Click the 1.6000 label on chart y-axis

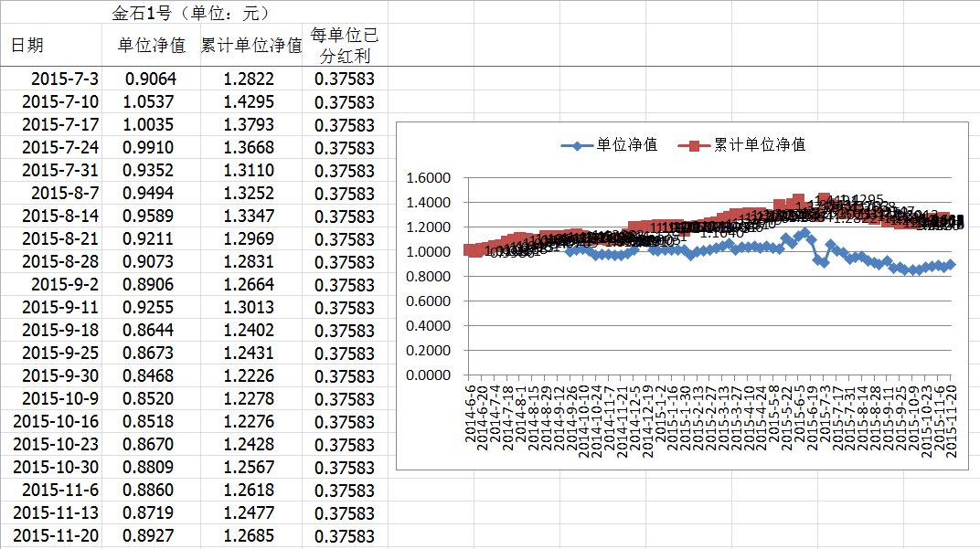428,178
